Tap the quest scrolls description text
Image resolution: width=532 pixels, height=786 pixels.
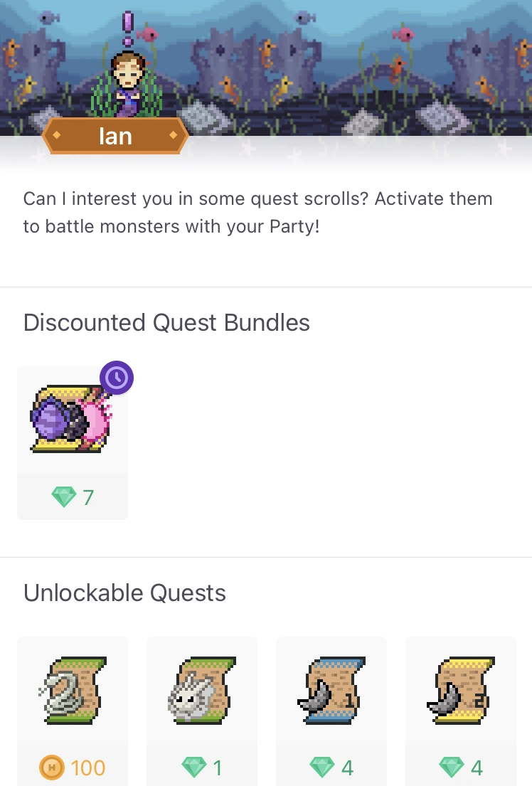257,212
